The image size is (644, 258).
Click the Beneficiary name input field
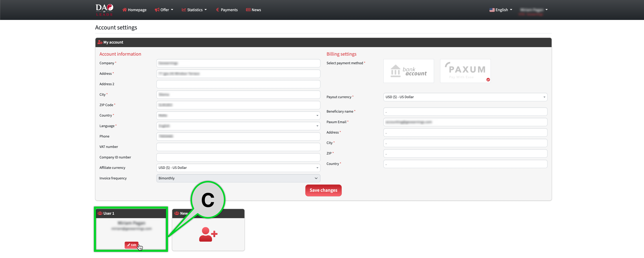click(465, 112)
